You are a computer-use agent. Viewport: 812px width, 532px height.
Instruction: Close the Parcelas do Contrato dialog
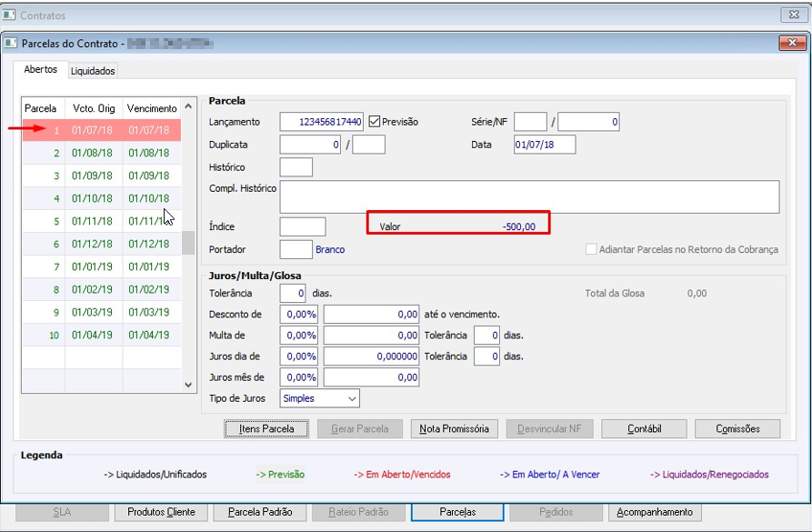coord(792,43)
